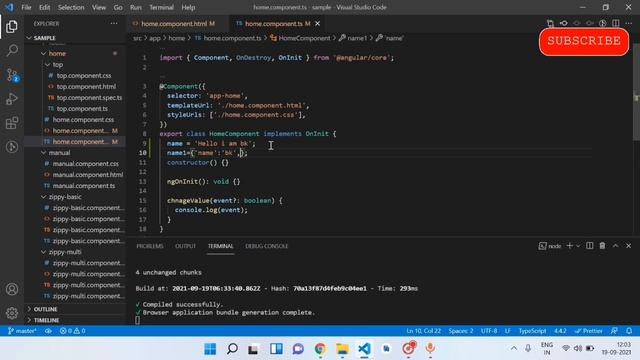The width and height of the screenshot is (640, 360).
Task: Open taskbar Search icon
Action: point(232,349)
